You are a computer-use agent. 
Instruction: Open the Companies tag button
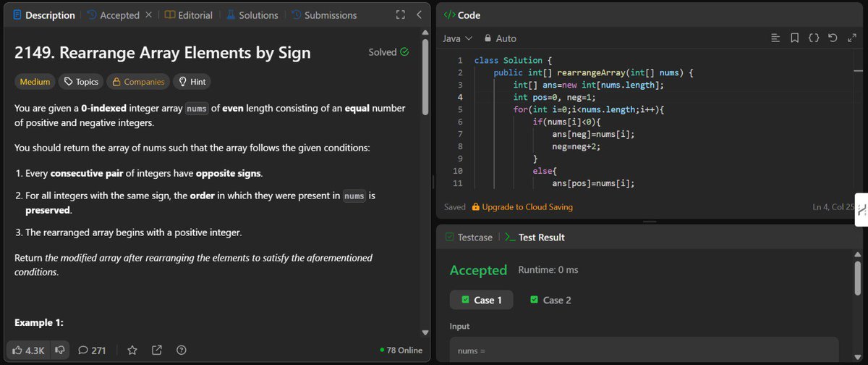coord(138,82)
